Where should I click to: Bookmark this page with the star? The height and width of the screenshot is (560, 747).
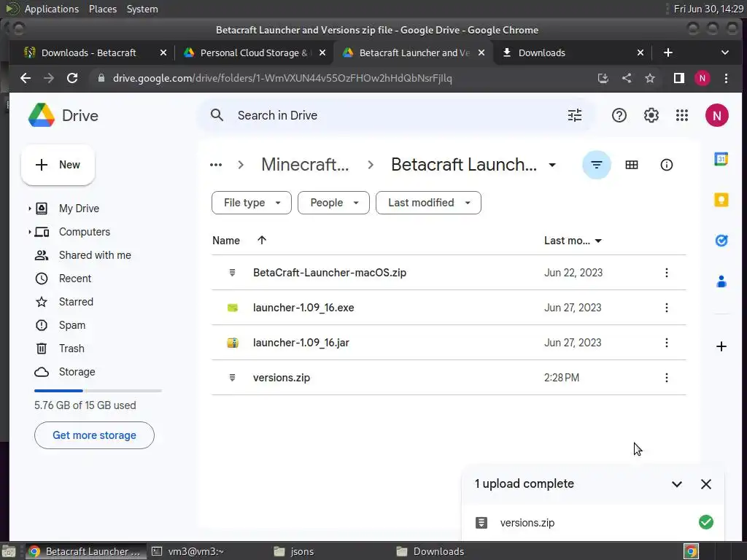click(x=649, y=78)
